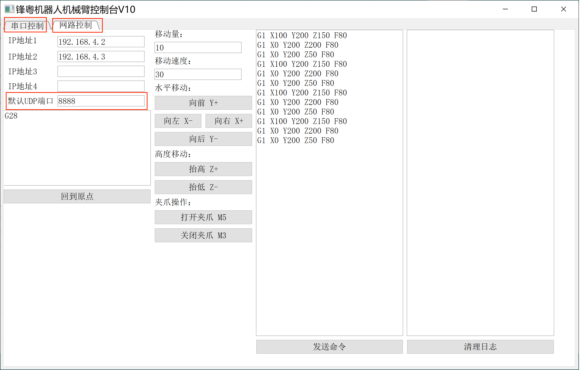Viewport: 588px width, 370px height.
Task: Focus the empty IP地址3 field
Action: 101,71
